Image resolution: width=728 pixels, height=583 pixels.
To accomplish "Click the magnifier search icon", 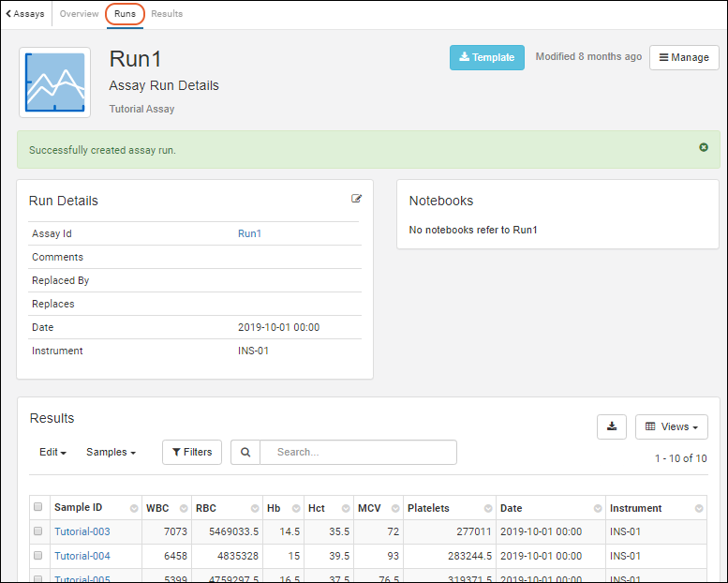I will 245,452.
